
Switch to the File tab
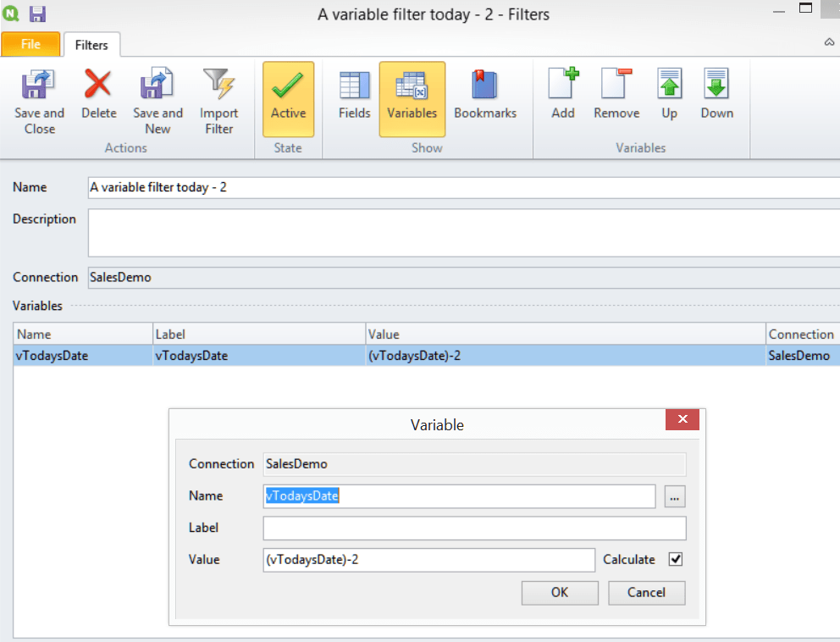click(x=30, y=44)
